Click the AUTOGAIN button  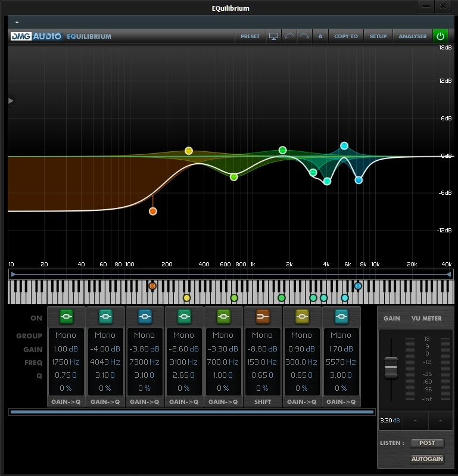pos(427,459)
